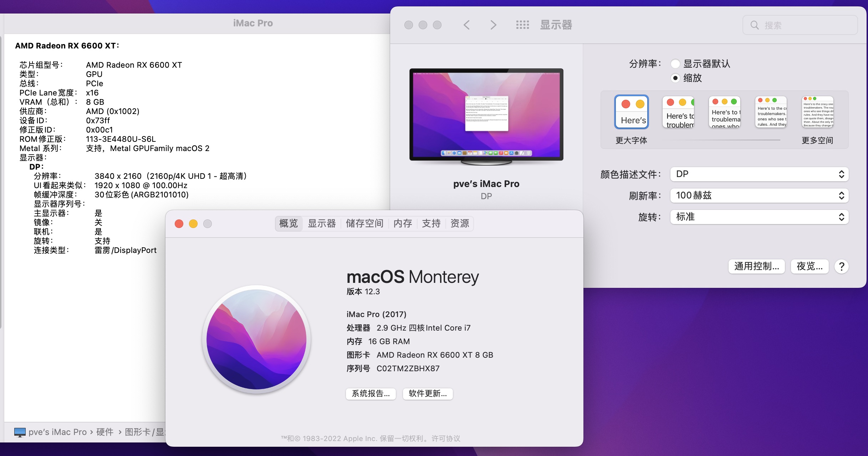Zoom the Displays preferences window
The height and width of the screenshot is (456, 868).
437,25
